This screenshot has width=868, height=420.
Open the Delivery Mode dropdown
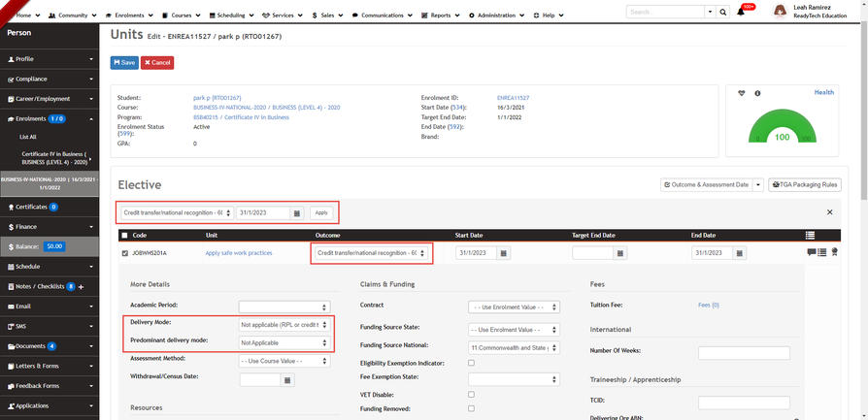tap(283, 324)
